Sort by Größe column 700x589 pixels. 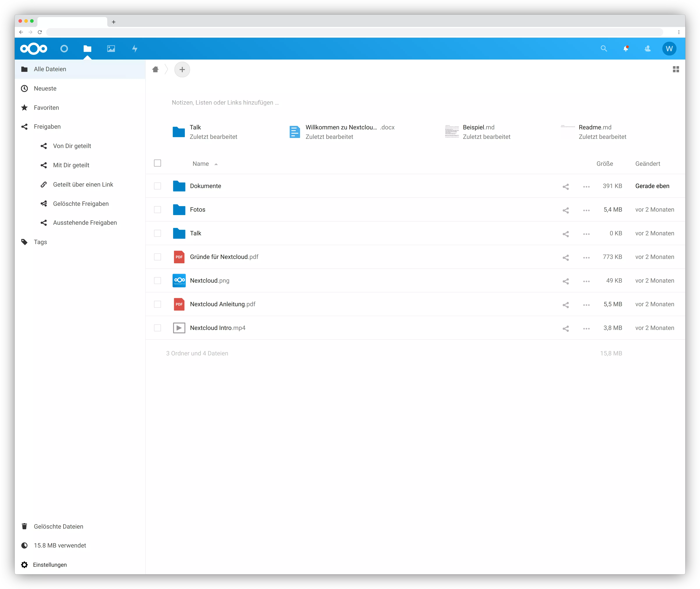click(605, 164)
